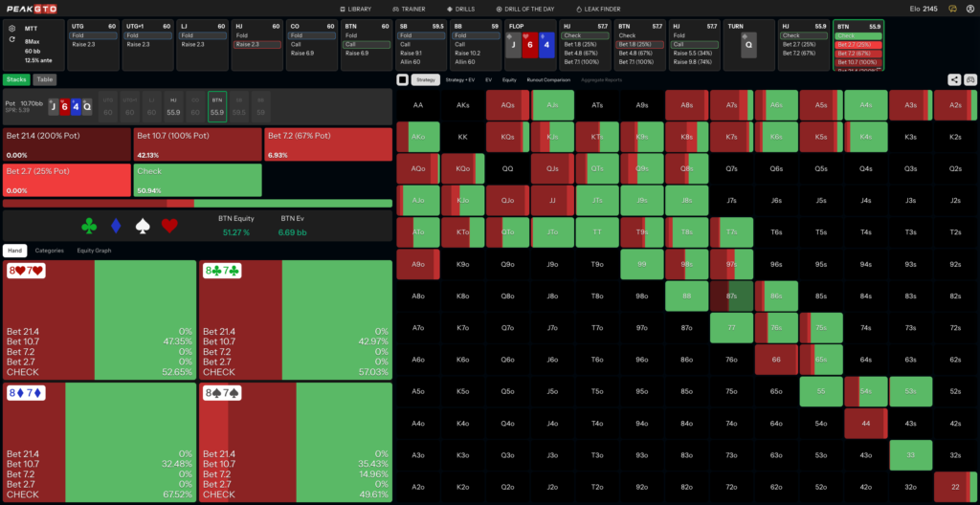Switch to the Table view toggle
The height and width of the screenshot is (505, 980).
coord(44,79)
